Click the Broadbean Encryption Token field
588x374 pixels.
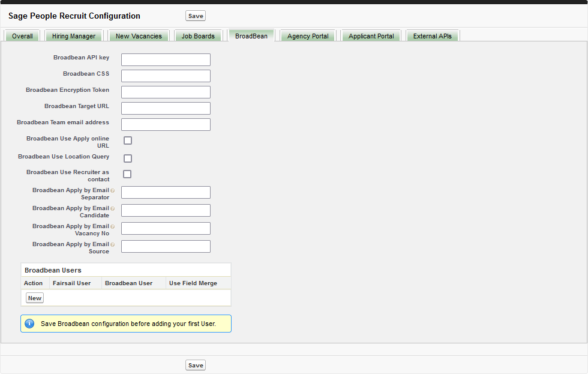(166, 92)
